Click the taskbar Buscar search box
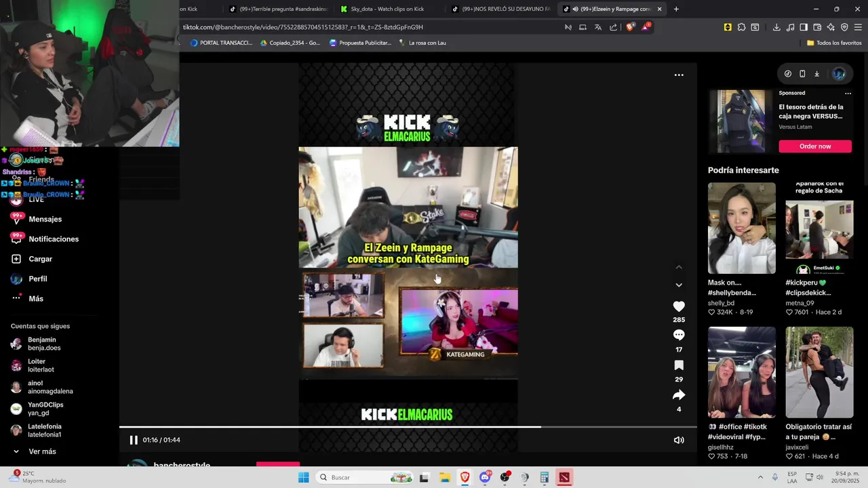Screen dimensions: 868x488 coord(365,478)
